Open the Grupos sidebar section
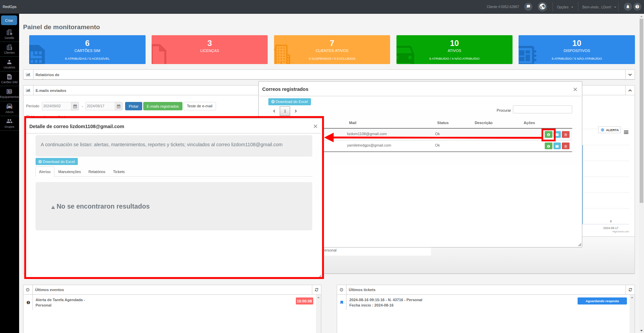 coord(9,123)
